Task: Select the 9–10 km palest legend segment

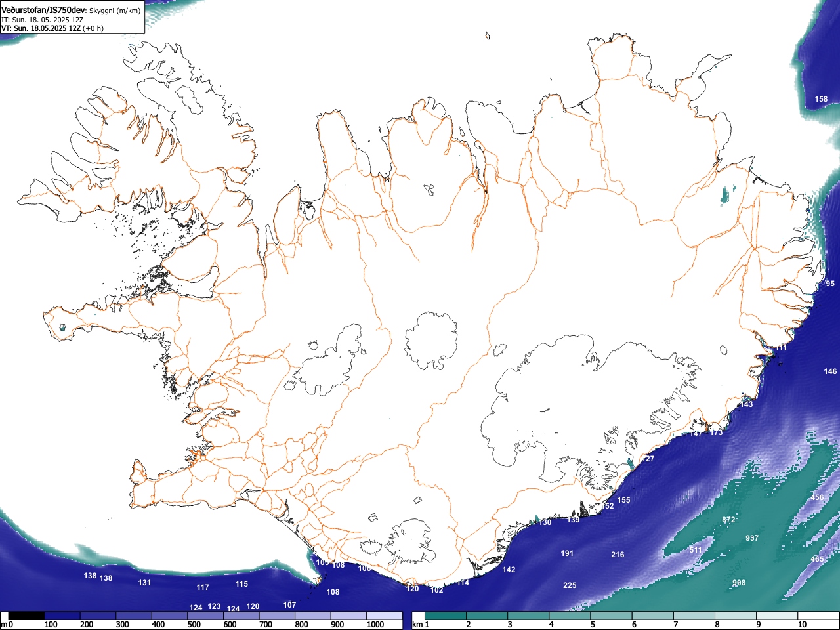Action: tap(778, 616)
